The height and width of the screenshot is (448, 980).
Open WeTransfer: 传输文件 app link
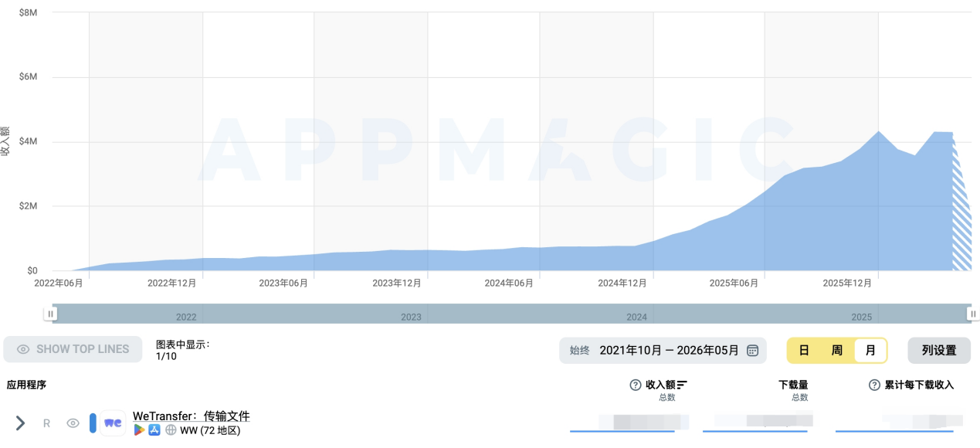pos(192,416)
